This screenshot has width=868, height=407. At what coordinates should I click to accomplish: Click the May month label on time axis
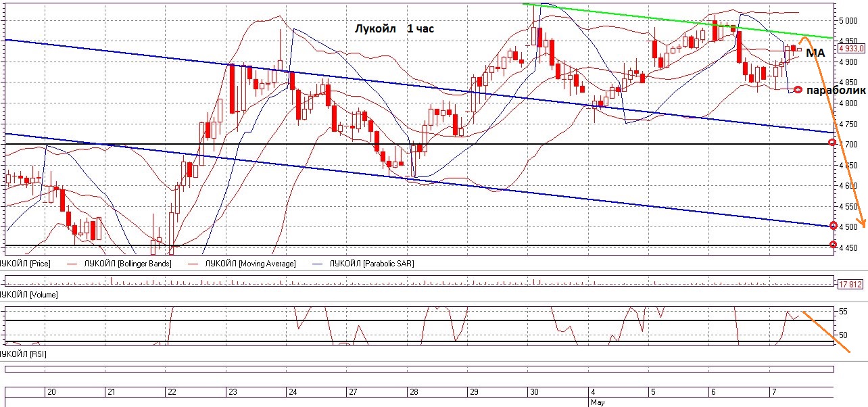tap(598, 402)
